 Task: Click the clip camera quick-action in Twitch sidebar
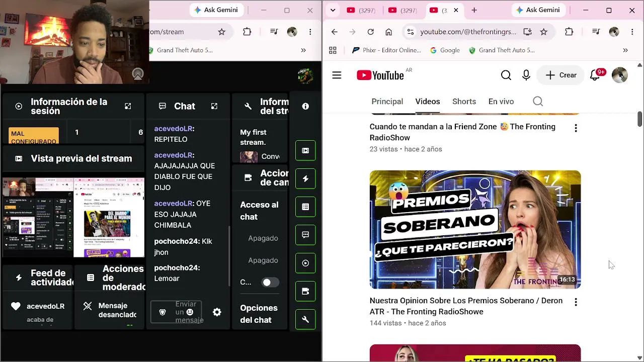[305, 291]
